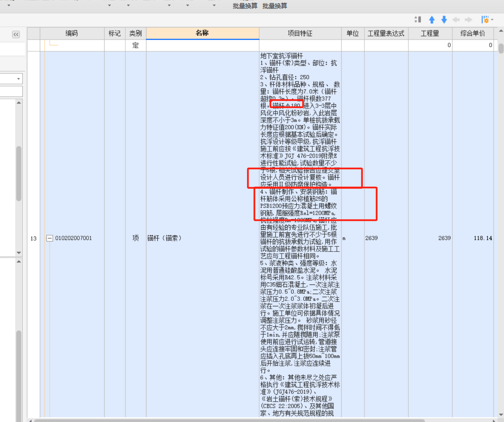
Task: Click the 地下室抗浮锚杆 project feature text
Action: tap(282, 55)
